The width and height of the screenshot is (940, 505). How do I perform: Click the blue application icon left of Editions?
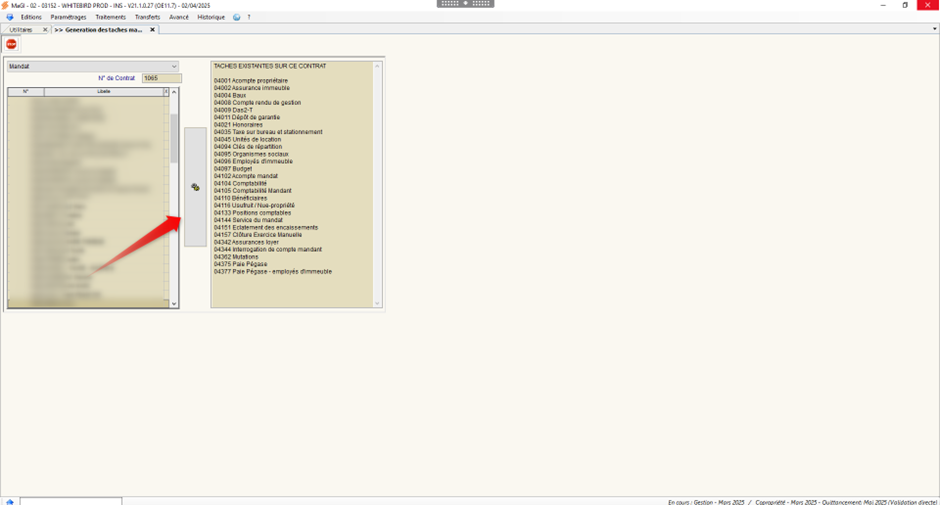(x=10, y=17)
